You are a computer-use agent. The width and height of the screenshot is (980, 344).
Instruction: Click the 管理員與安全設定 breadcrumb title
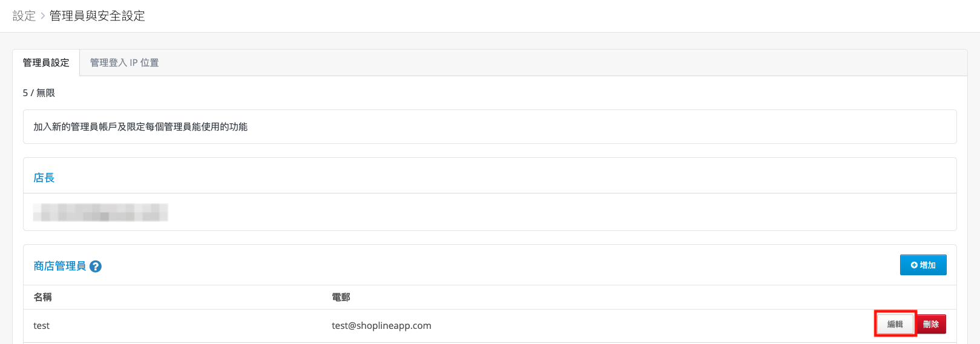tap(97, 16)
